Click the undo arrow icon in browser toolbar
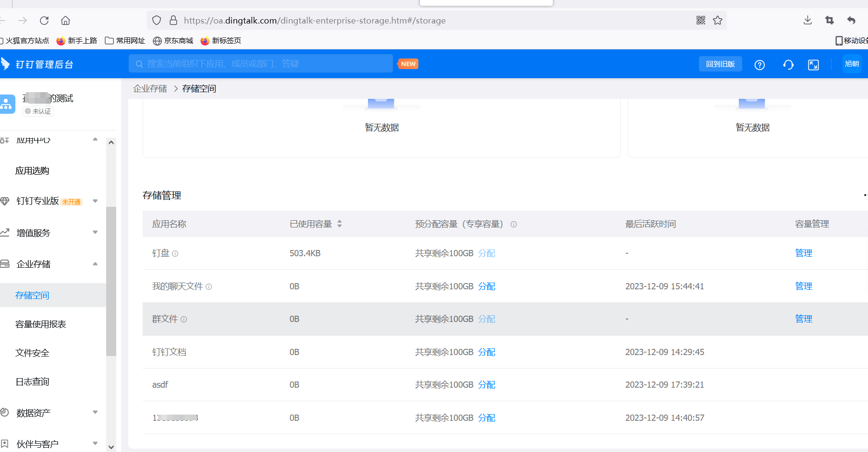868x452 pixels. (851, 20)
